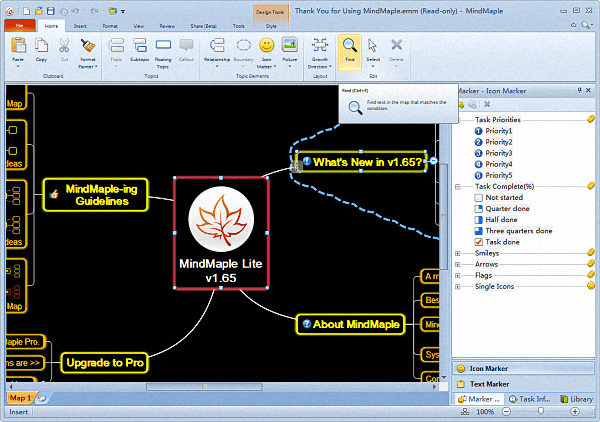Expand the Smileys marker group
Screen dimensions: 600x422
click(x=458, y=253)
